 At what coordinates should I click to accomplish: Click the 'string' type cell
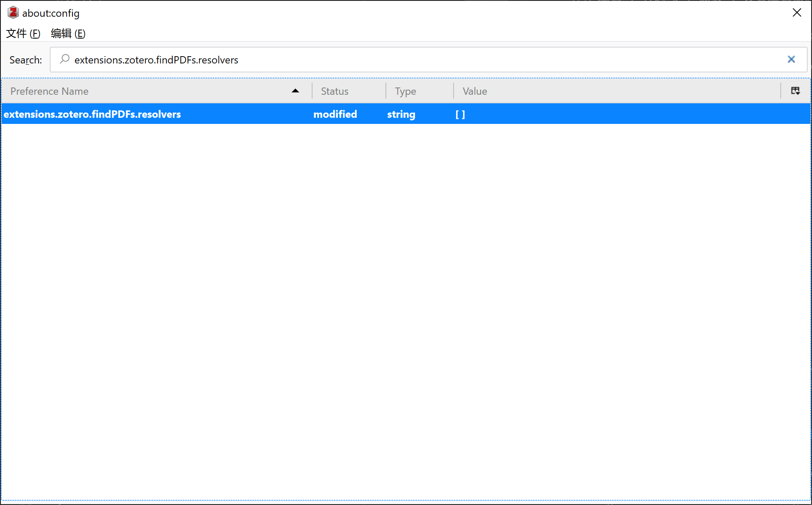click(401, 114)
